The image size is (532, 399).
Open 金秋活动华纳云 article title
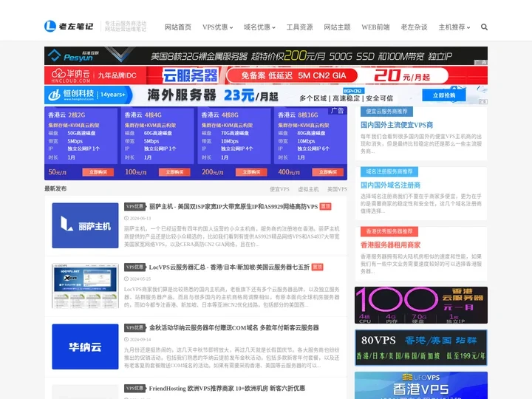point(233,328)
